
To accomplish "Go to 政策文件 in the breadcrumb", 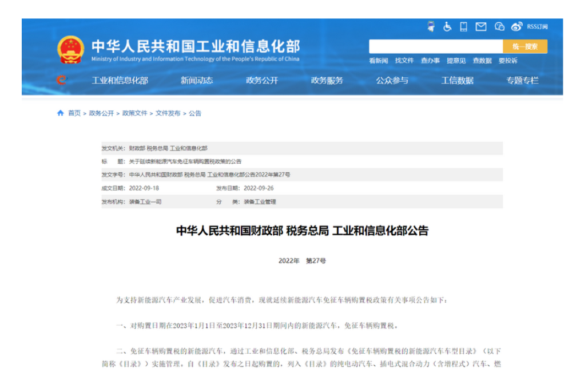I will [x=134, y=113].
